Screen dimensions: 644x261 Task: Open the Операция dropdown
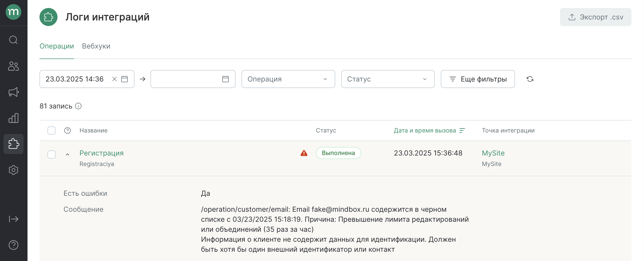(288, 79)
